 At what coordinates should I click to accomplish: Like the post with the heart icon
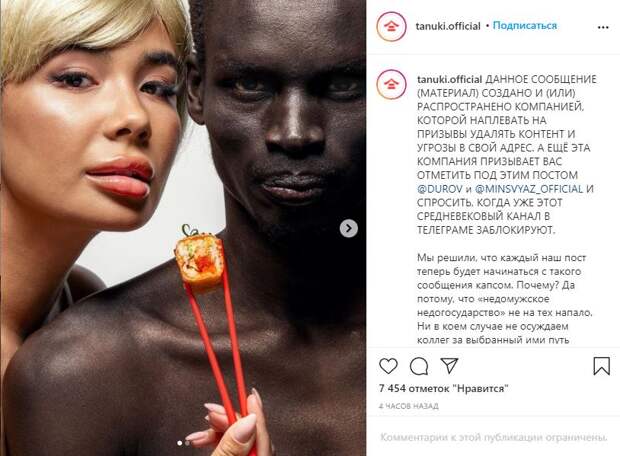pyautogui.click(x=388, y=366)
